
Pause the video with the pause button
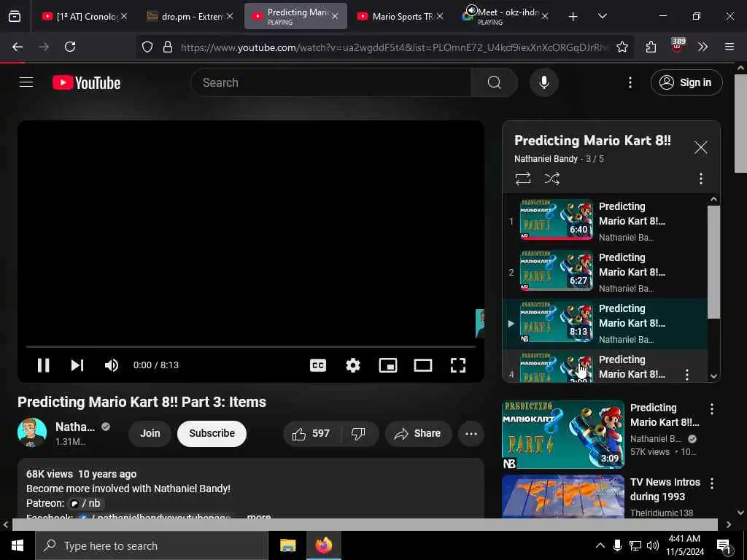tap(43, 365)
